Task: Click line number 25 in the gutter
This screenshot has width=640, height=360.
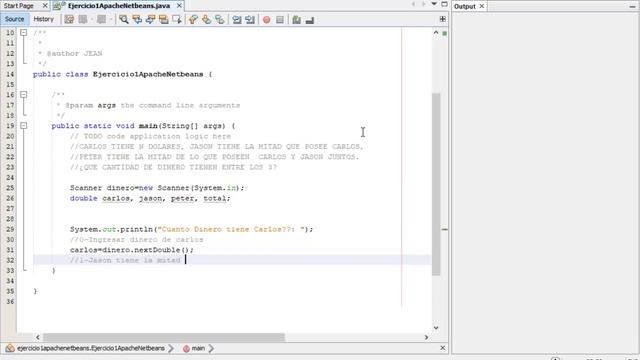Action: click(x=10, y=188)
